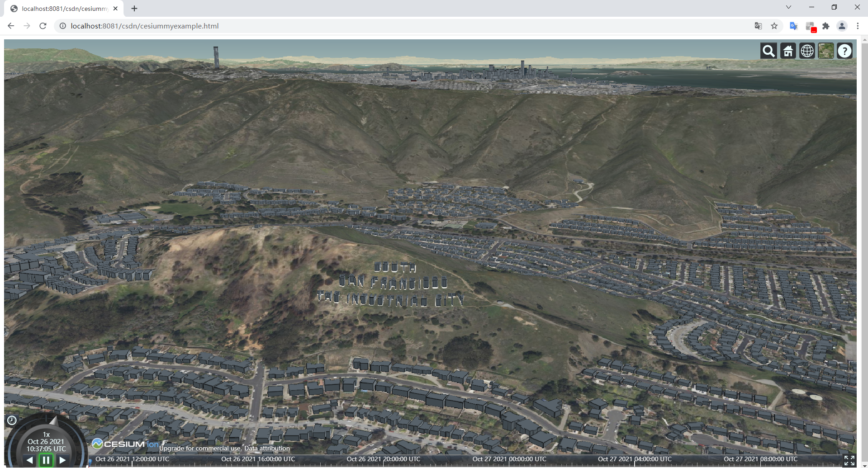Toggle Cesium fullscreen mode
This screenshot has height=468, width=868.
(x=849, y=460)
